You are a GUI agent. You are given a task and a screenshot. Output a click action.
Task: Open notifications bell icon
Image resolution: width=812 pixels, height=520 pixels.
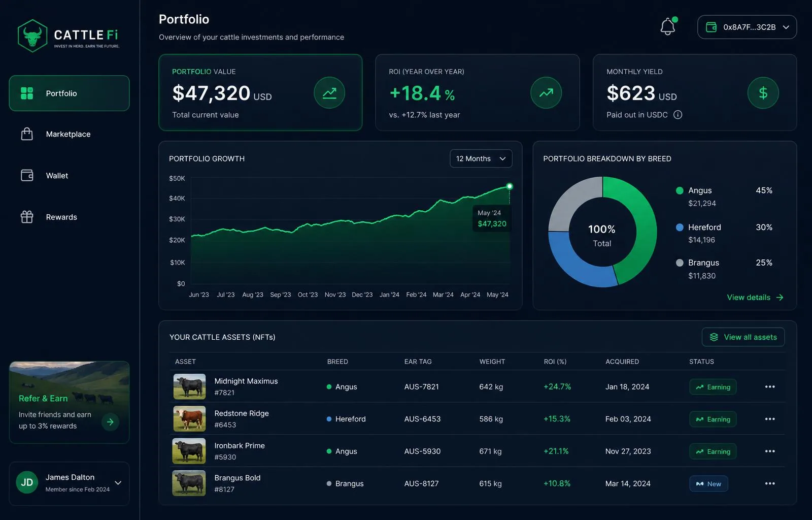668,27
